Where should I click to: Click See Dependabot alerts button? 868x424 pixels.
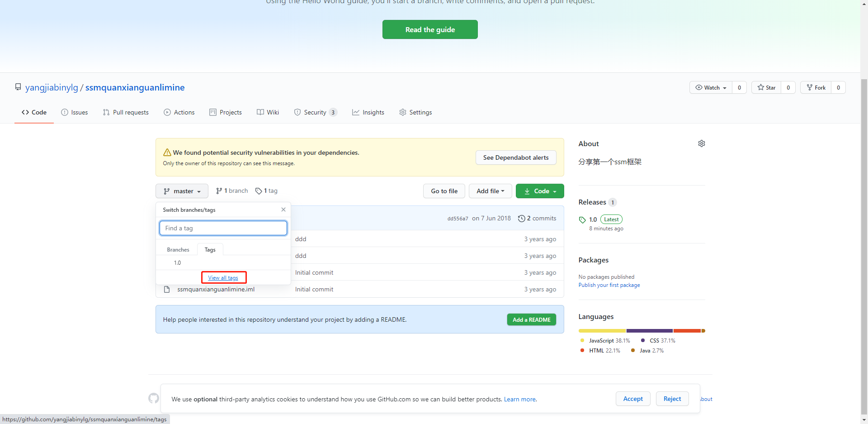pyautogui.click(x=516, y=157)
